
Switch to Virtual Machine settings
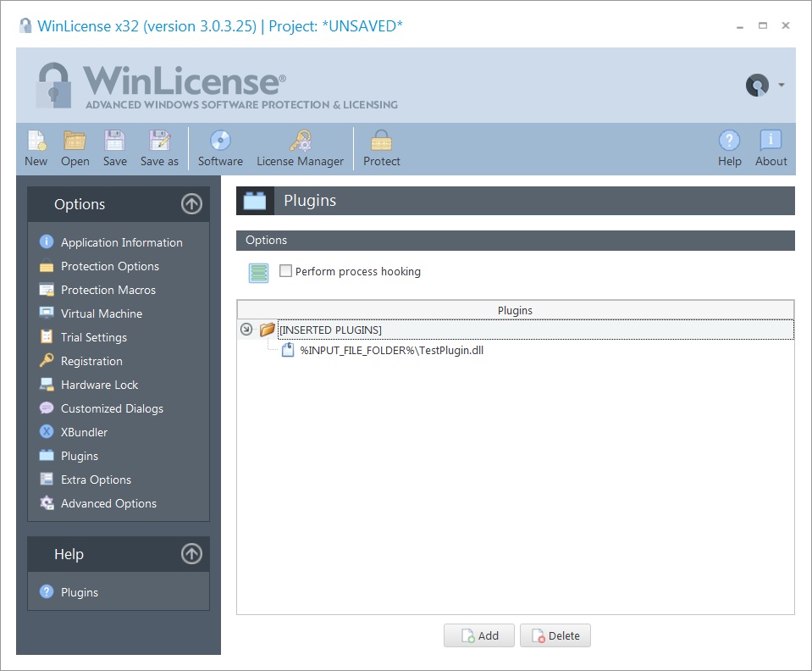click(102, 313)
